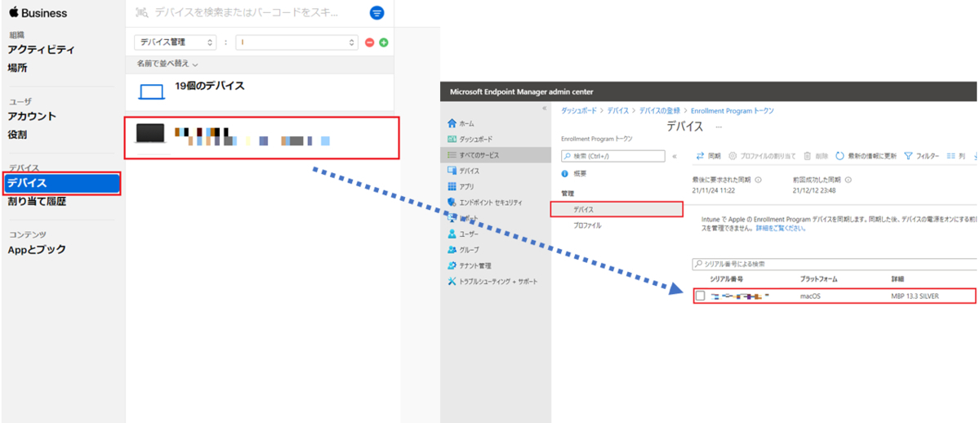Click the プロファイルの割り当て gear icon
The width and height of the screenshot is (980, 423).
pyautogui.click(x=733, y=155)
